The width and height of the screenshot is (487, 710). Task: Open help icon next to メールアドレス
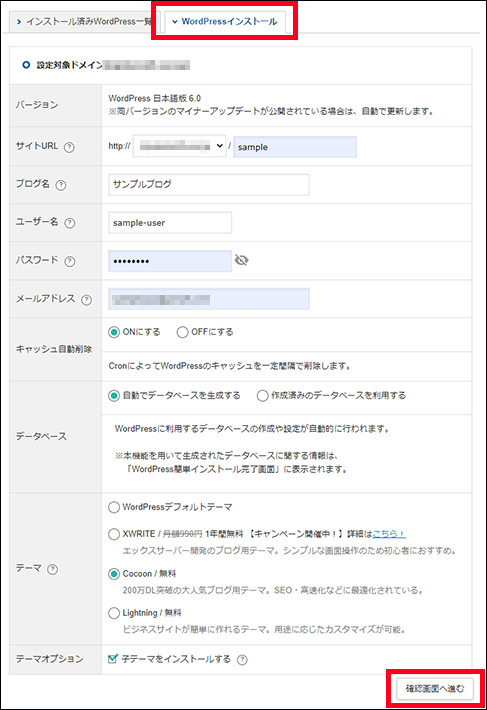pyautogui.click(x=86, y=300)
